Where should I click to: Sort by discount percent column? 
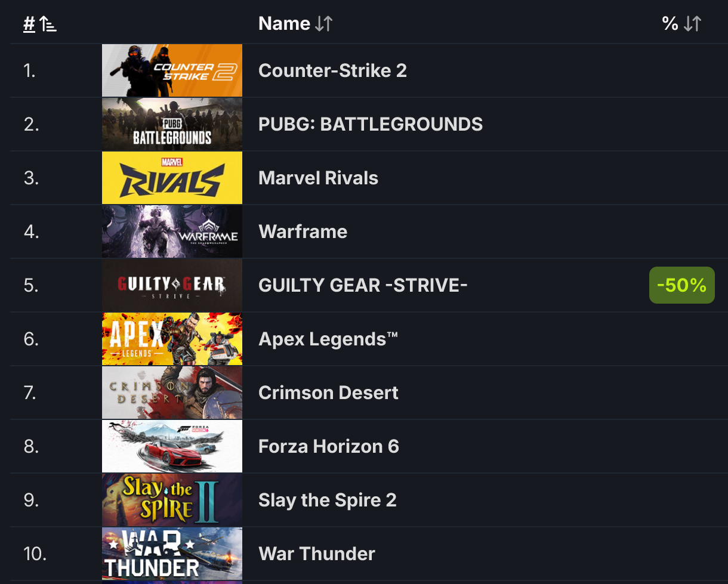pyautogui.click(x=682, y=24)
